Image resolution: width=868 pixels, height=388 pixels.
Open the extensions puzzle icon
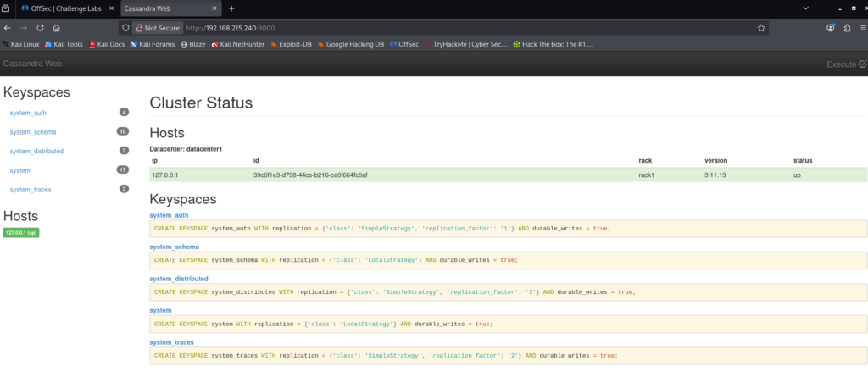[845, 27]
